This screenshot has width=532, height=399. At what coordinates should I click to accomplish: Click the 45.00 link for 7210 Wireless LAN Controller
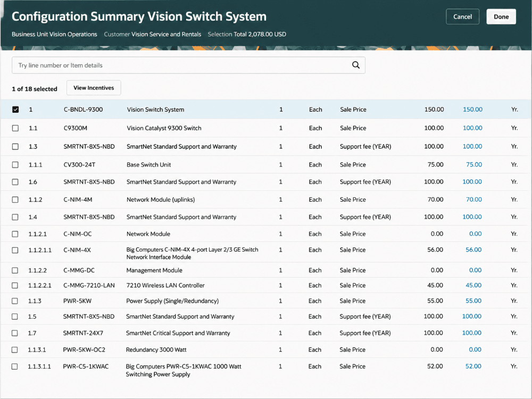tap(473, 285)
